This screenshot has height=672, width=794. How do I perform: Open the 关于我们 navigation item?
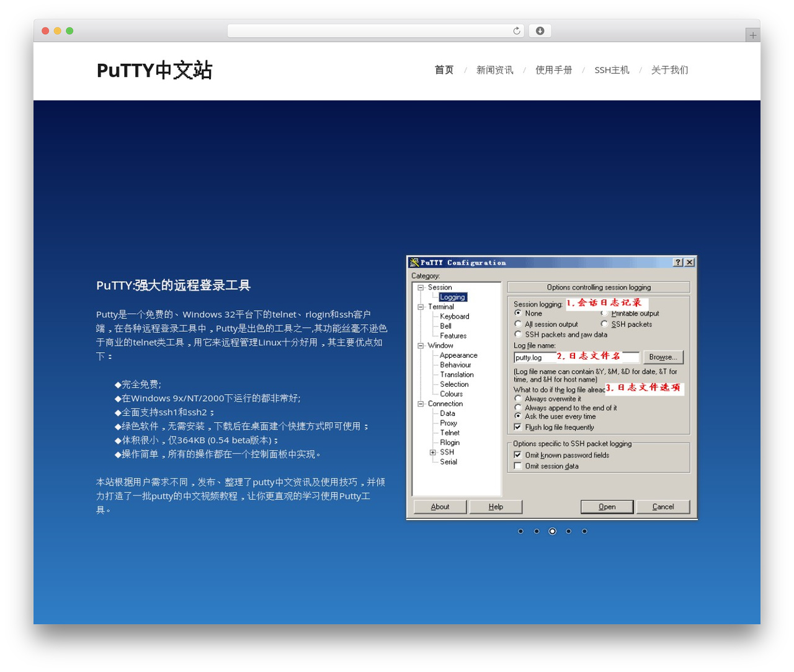point(669,70)
